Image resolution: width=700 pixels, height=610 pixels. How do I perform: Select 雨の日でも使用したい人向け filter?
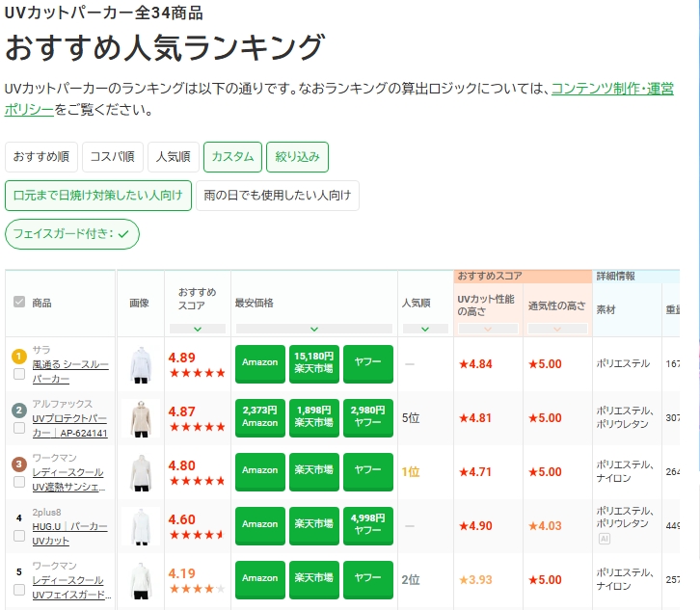[x=278, y=196]
